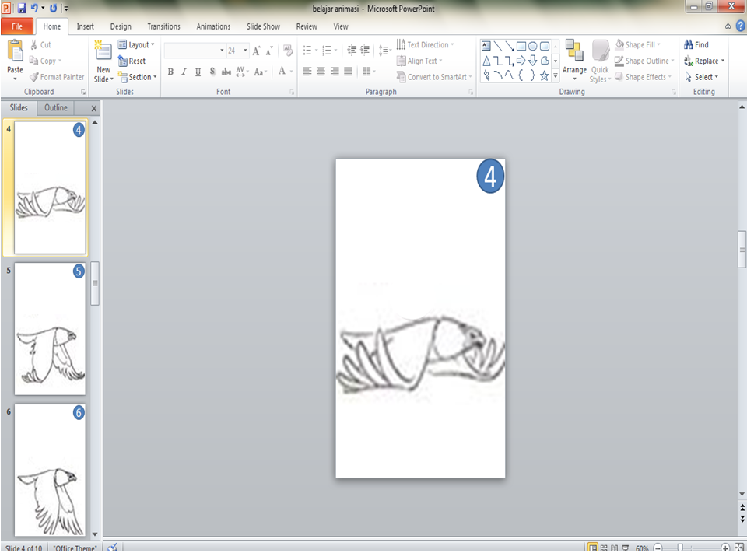Toggle text shadow
747x560 pixels.
point(212,72)
